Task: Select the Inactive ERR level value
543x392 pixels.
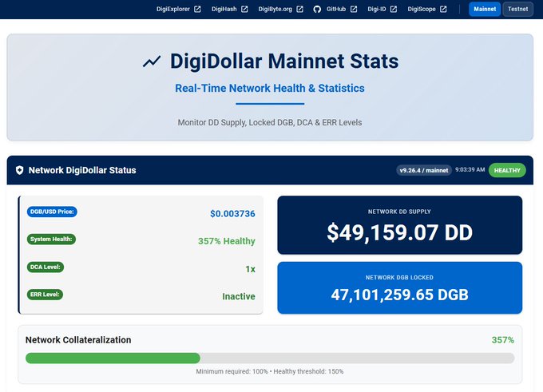Action: click(239, 296)
